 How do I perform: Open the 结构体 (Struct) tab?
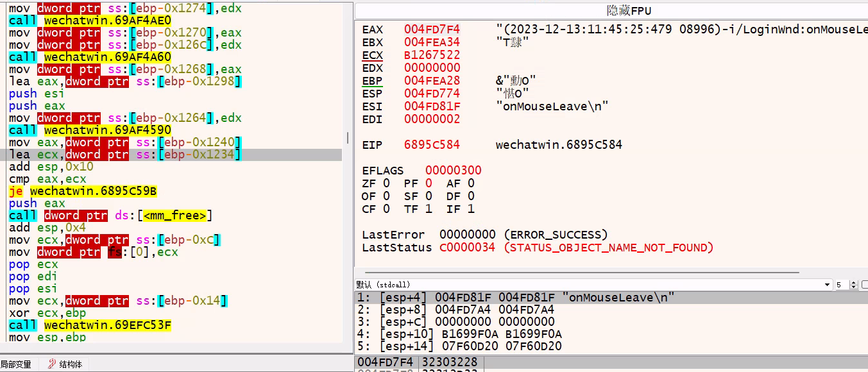pos(70,364)
